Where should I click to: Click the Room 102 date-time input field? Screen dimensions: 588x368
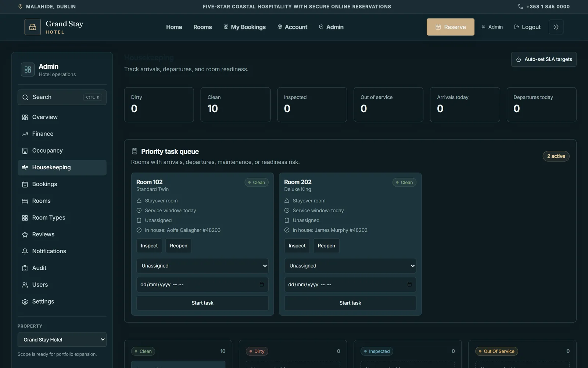pos(202,284)
